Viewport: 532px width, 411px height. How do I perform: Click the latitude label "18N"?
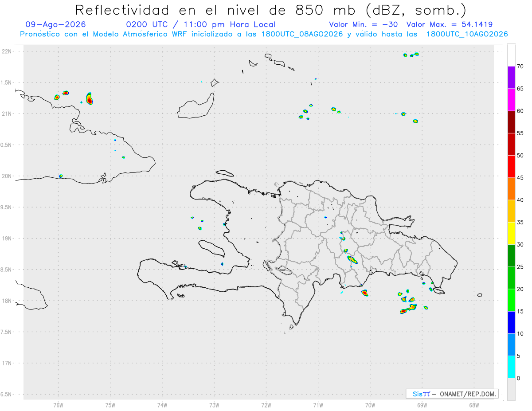click(x=8, y=301)
